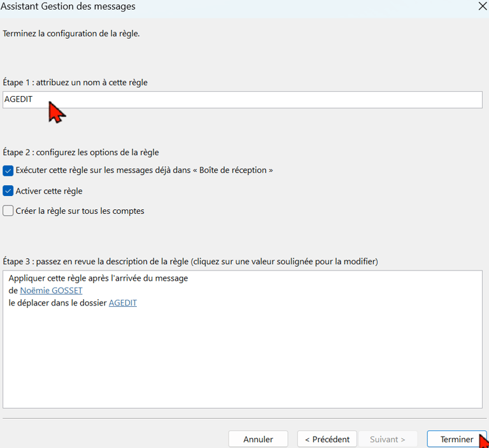
Task: Click empty space in the rule description box
Action: click(243, 358)
